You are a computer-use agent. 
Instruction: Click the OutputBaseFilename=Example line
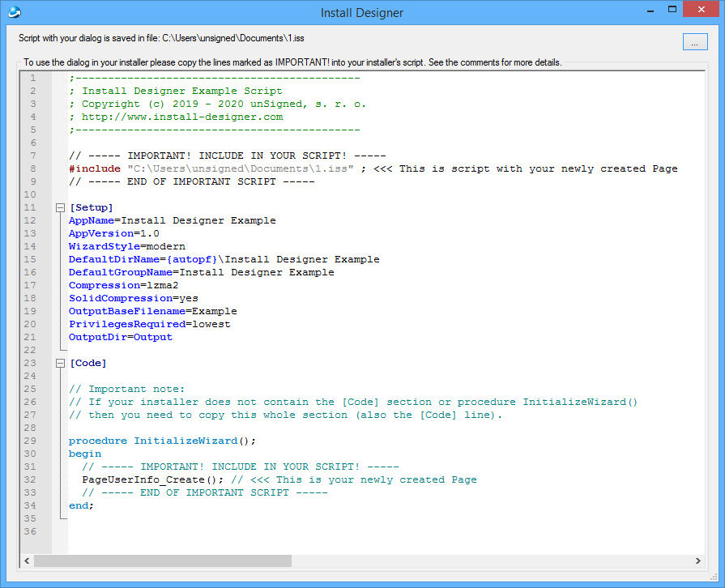pos(153,311)
